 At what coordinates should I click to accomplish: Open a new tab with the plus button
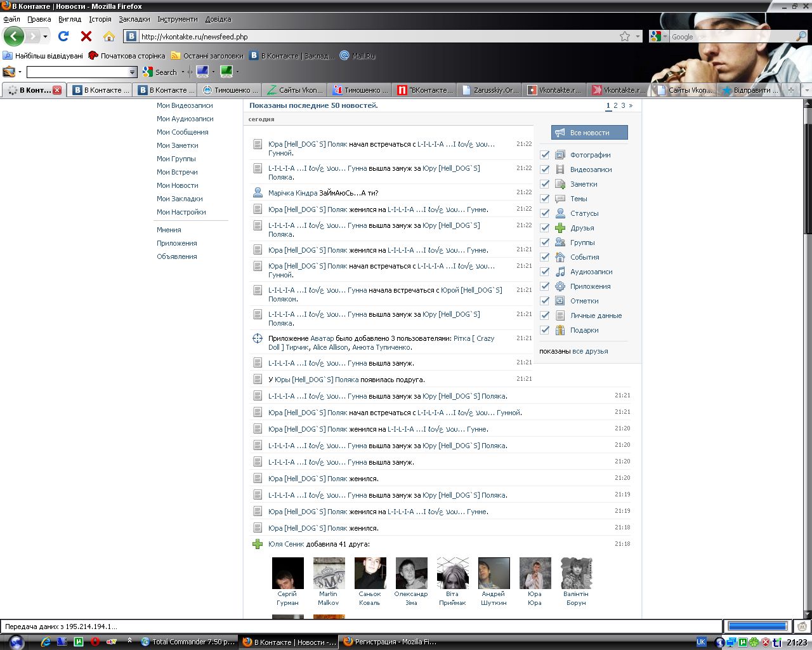[790, 90]
